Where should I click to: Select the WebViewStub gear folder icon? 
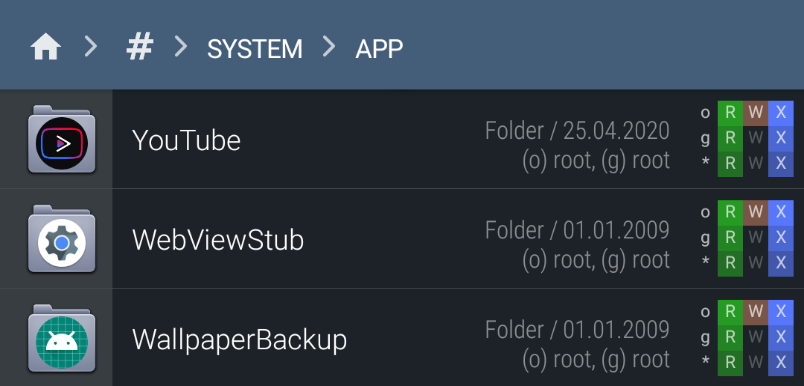(x=62, y=239)
